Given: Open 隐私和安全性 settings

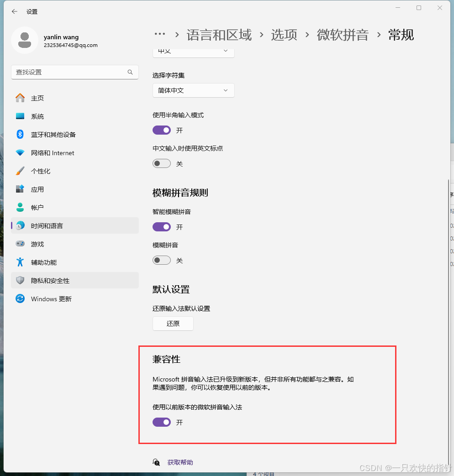Looking at the screenshot, I should click(75, 280).
